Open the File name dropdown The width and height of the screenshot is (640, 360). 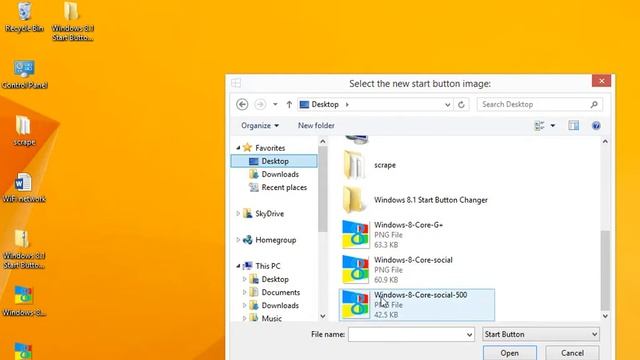click(x=469, y=335)
